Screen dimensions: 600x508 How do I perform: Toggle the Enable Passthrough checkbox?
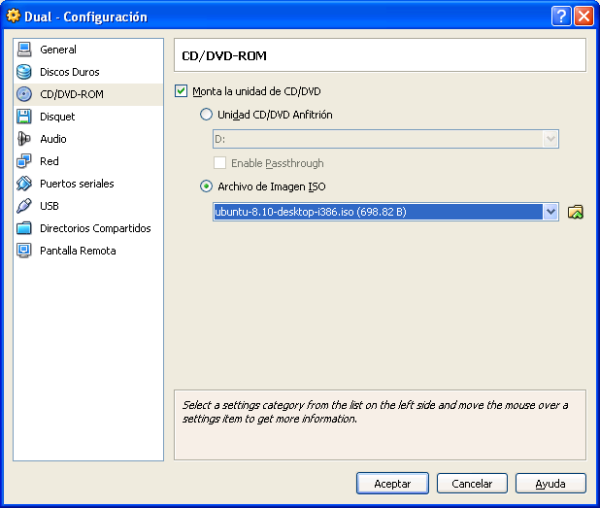point(220,163)
